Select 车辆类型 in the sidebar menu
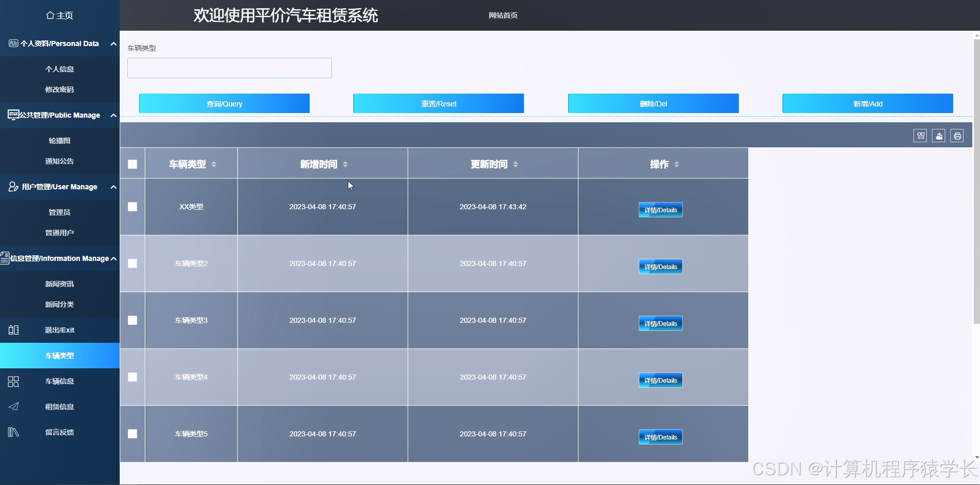 coord(59,355)
